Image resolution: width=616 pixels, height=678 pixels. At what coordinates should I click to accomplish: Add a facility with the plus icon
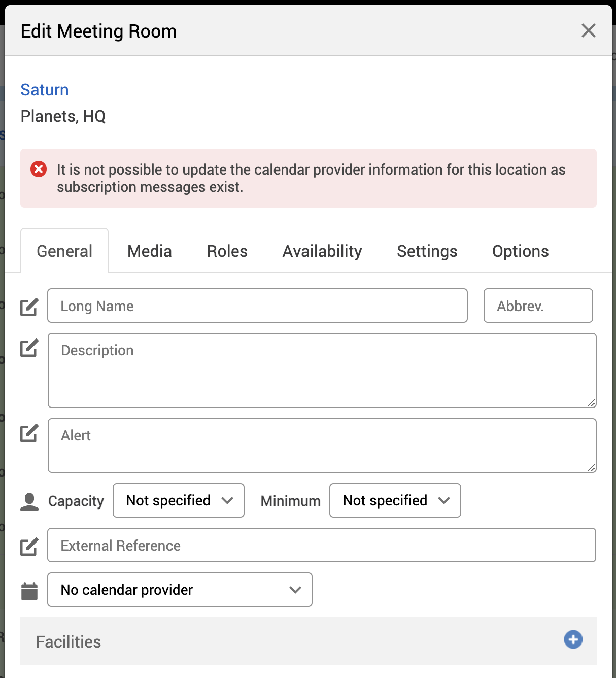573,639
